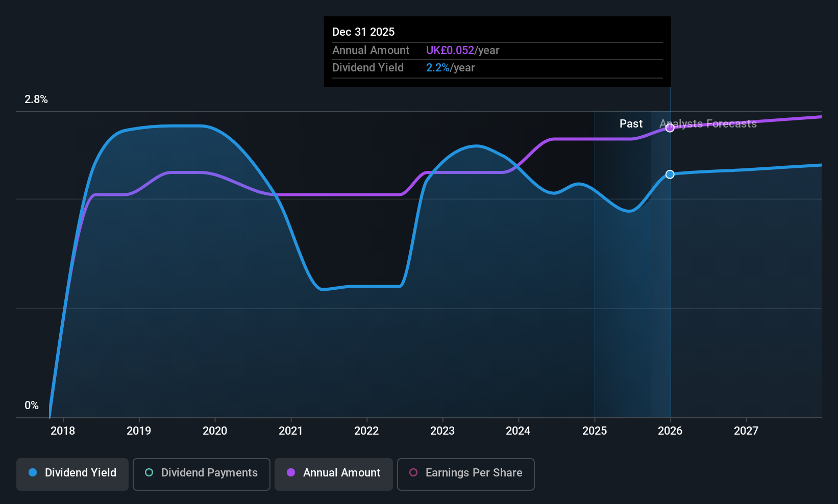Click the Analysts Forecasts label
Viewport: 838px width, 504px height.
pos(708,124)
